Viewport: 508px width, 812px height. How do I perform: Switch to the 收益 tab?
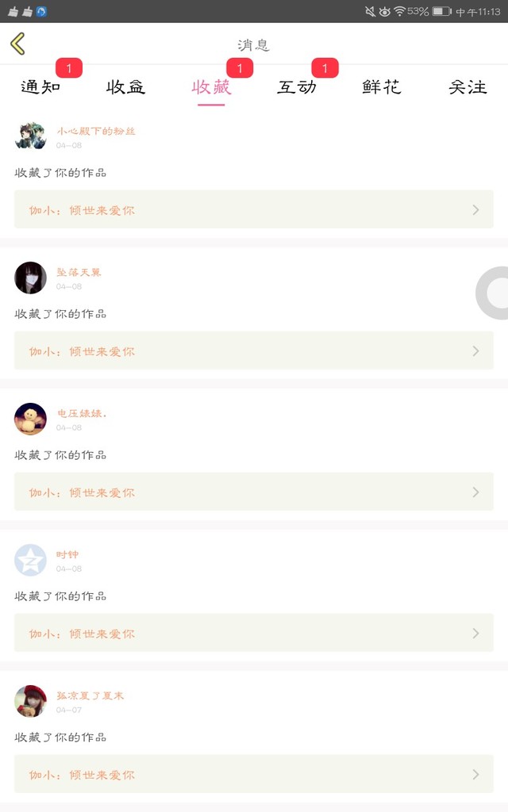tap(126, 87)
